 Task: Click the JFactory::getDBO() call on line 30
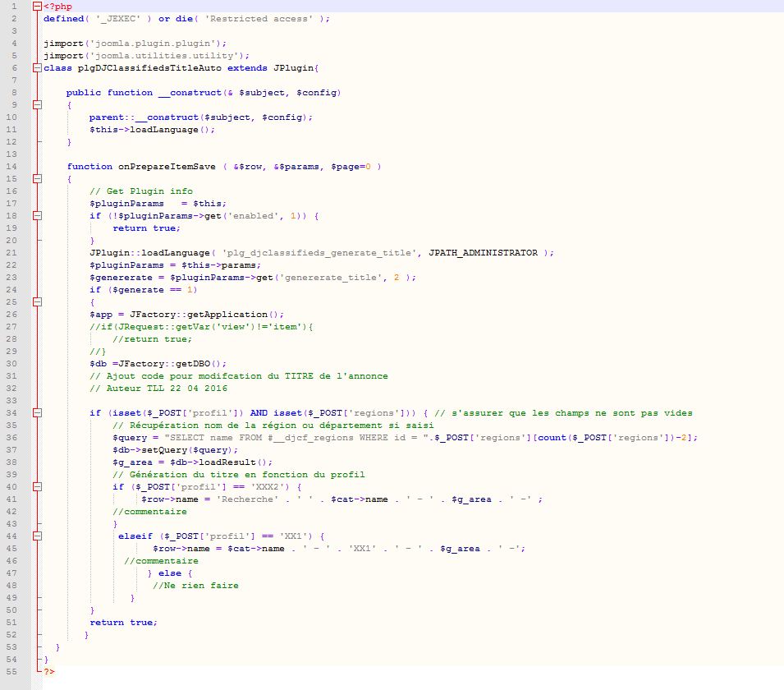tap(172, 364)
